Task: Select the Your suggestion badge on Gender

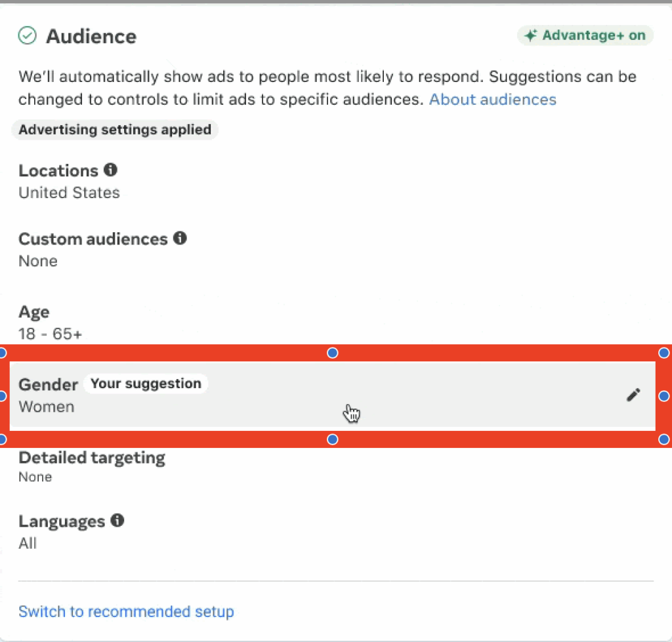Action: point(146,384)
